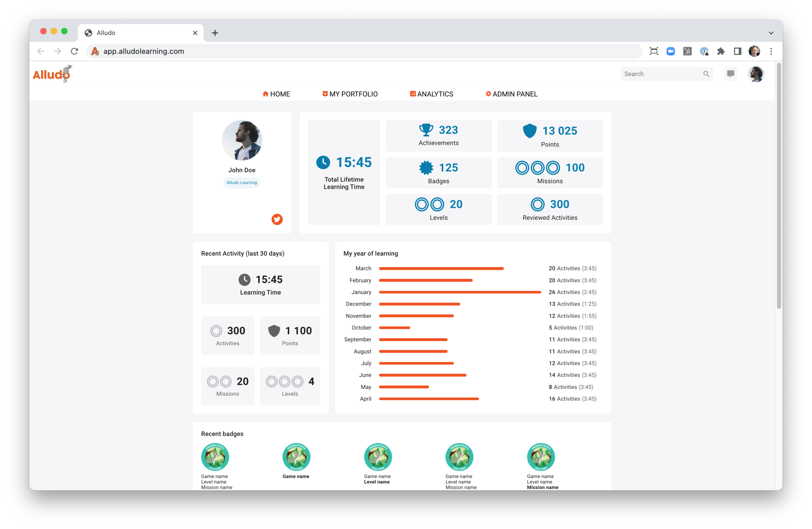
Task: Click the browser address bar
Action: (x=364, y=51)
